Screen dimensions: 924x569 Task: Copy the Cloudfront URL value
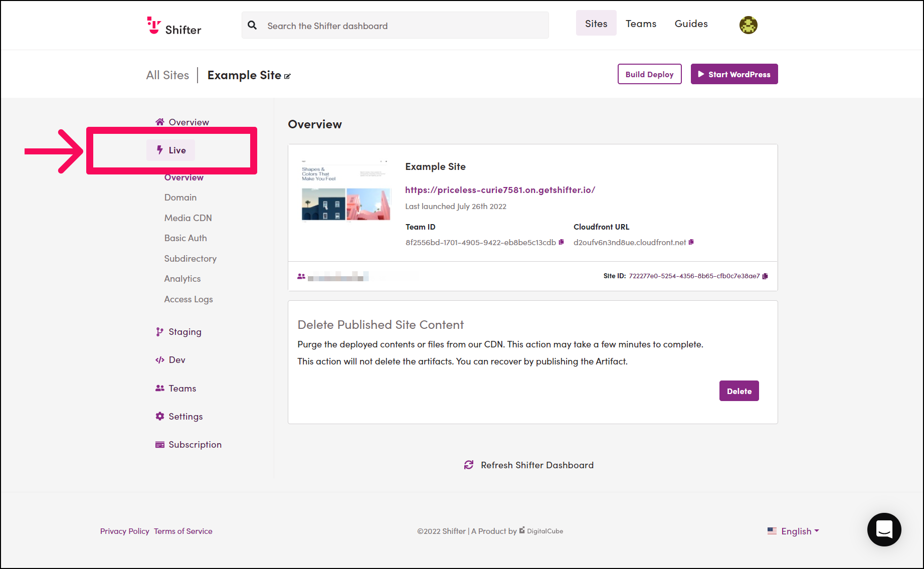691,242
